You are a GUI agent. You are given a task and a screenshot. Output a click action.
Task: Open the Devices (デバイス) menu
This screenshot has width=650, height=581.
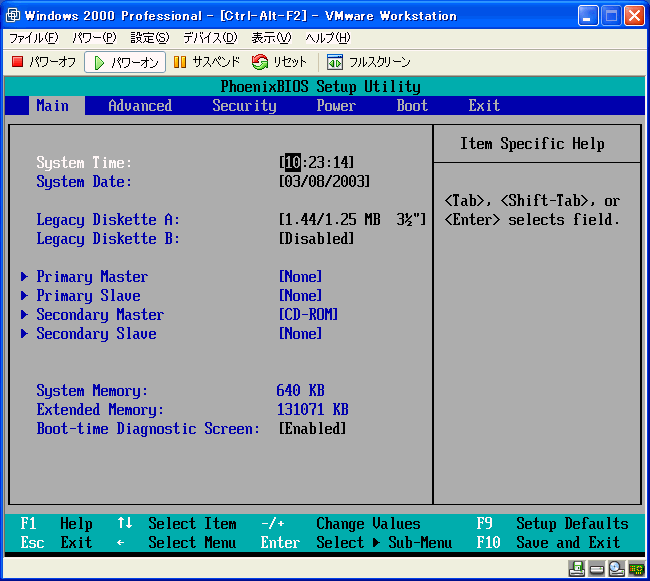pyautogui.click(x=209, y=38)
